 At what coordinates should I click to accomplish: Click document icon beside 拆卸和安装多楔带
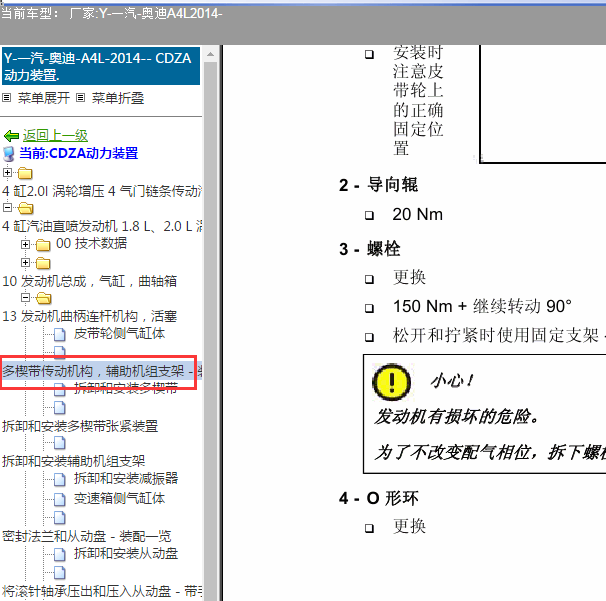tap(60, 389)
